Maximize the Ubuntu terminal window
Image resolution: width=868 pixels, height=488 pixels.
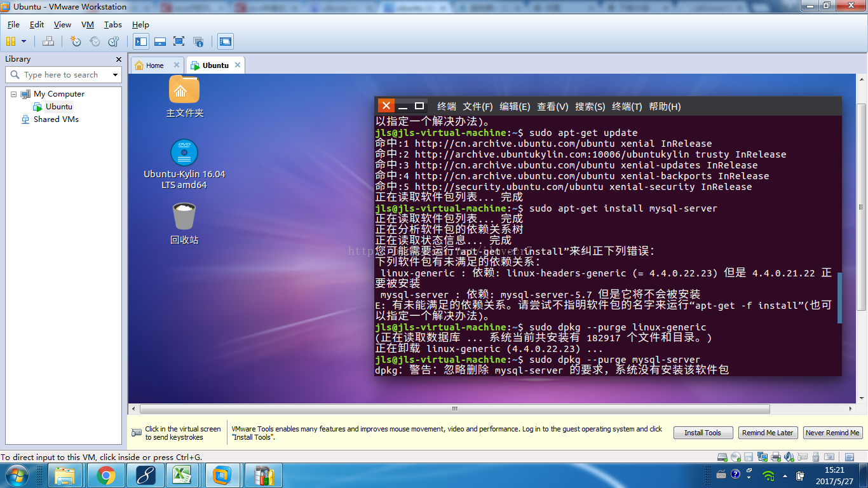coord(419,106)
